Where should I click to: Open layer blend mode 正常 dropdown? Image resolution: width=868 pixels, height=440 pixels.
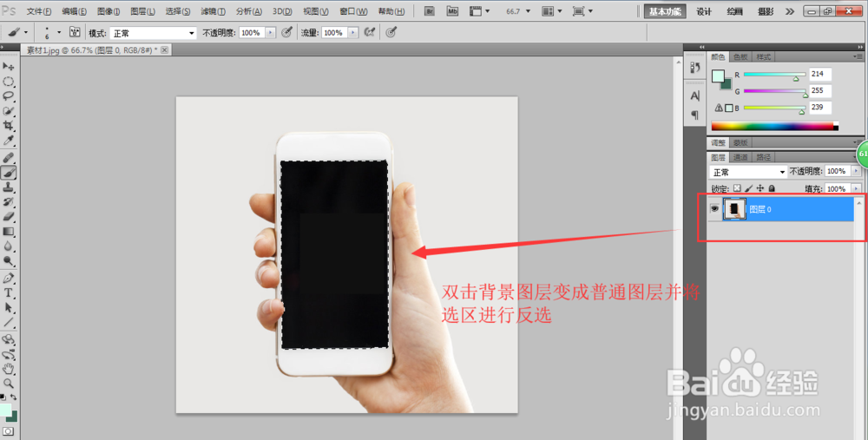click(748, 172)
